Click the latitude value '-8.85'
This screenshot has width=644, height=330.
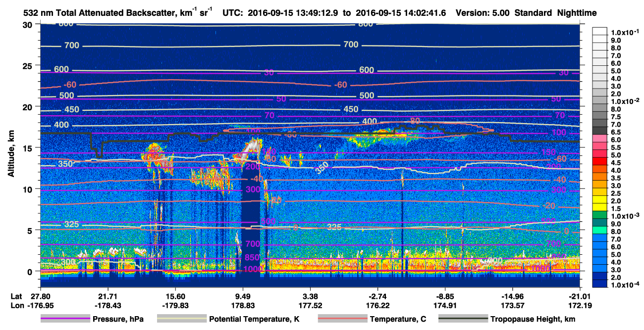coord(445,296)
